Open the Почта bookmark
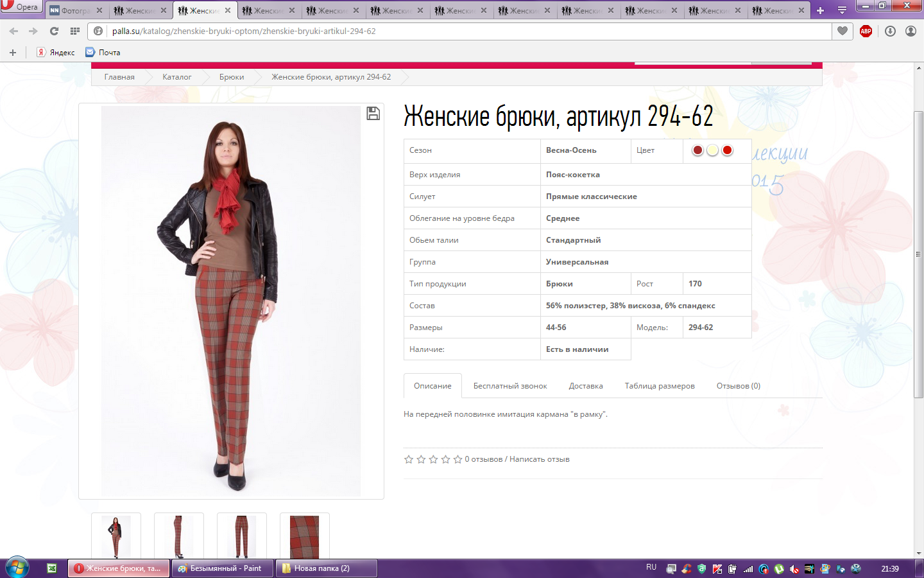 pos(103,53)
